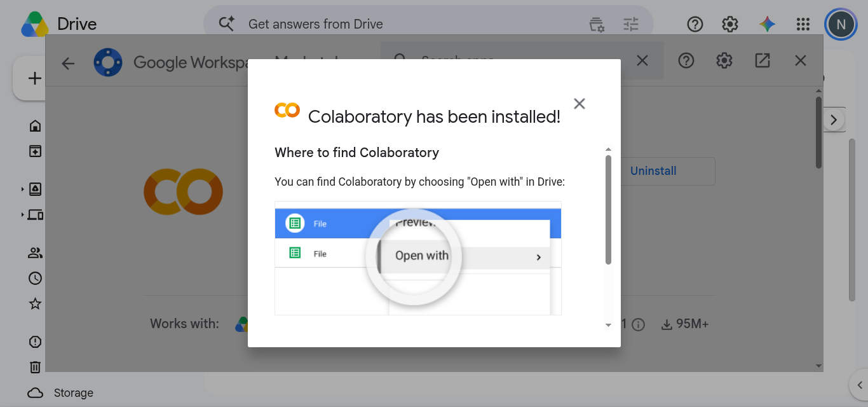Open Drive settings gear
The width and height of the screenshot is (868, 407).
tap(730, 24)
